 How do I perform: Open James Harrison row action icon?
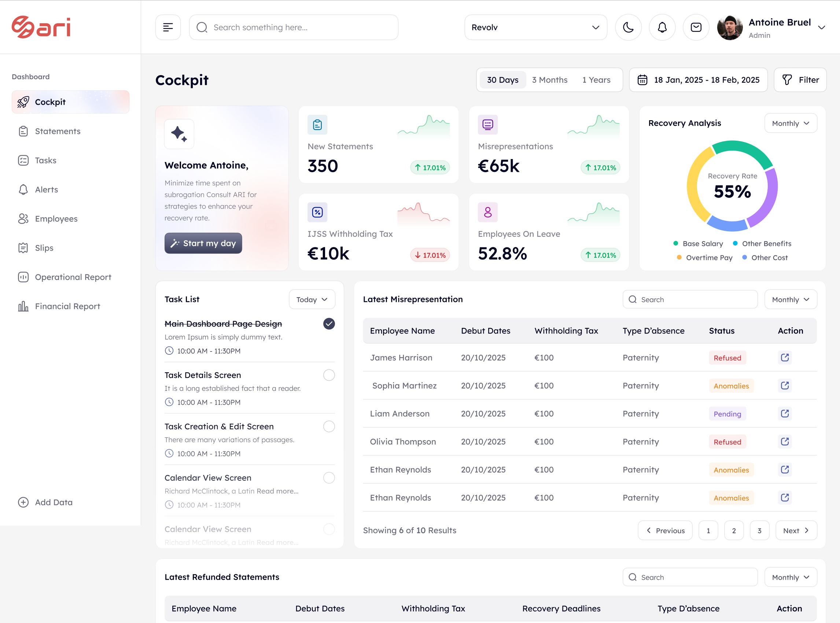tap(785, 358)
